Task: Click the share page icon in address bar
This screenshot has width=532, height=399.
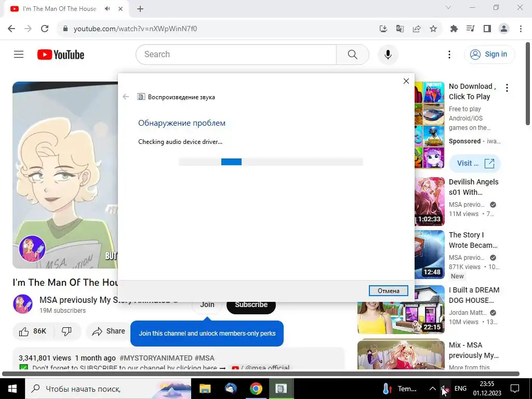Action: click(x=417, y=29)
